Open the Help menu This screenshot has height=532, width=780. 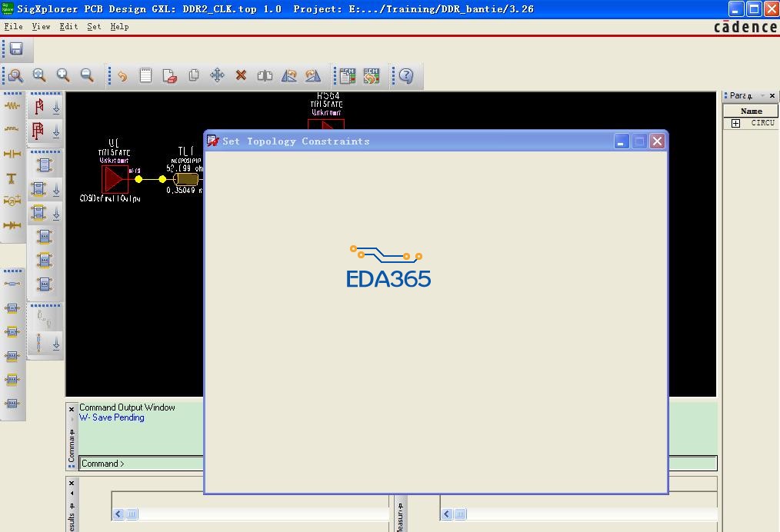click(x=119, y=26)
